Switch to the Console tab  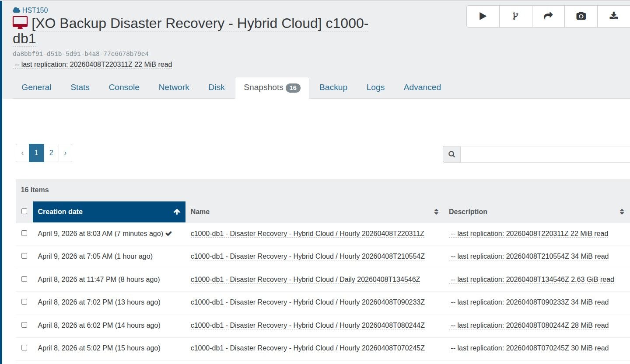click(x=124, y=87)
